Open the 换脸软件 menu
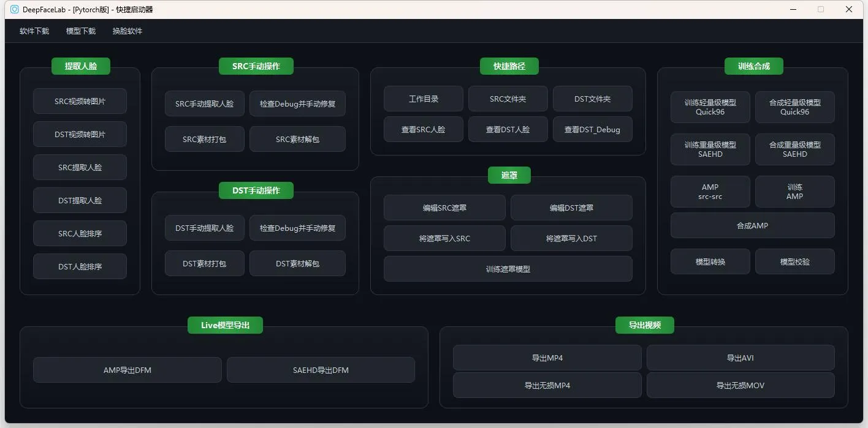 127,31
